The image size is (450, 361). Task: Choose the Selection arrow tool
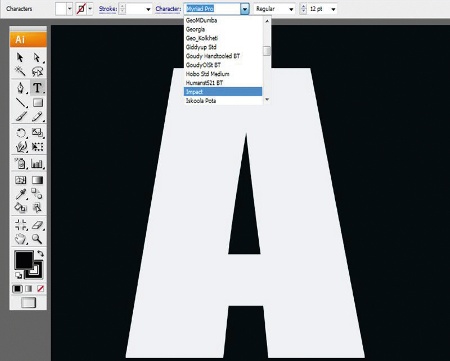coord(20,57)
